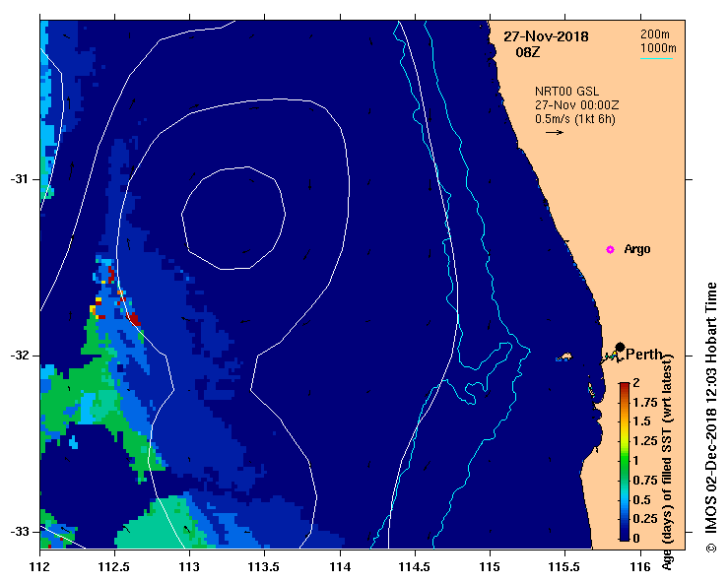The image size is (728, 583).
Task: Click the date label 27-Nov-2018
Action: click(x=546, y=36)
